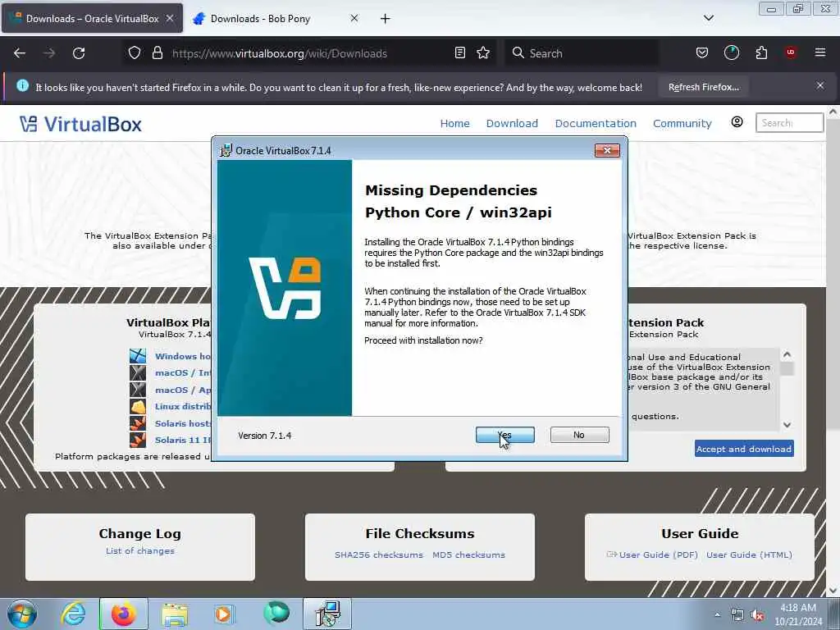Open the uBlock Origin extension icon

pos(790,52)
